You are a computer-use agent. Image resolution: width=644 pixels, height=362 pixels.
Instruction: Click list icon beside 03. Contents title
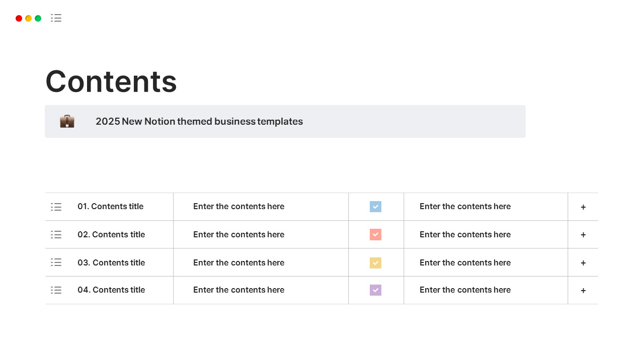point(56,262)
